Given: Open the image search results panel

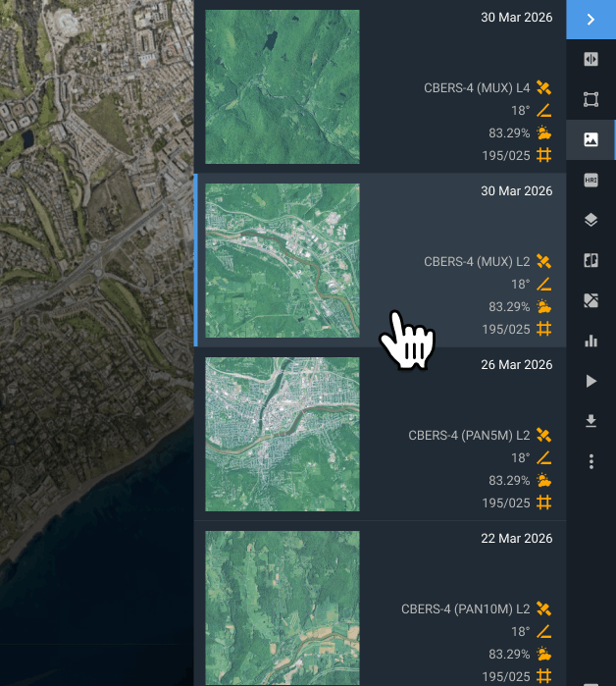Looking at the screenshot, I should point(590,139).
